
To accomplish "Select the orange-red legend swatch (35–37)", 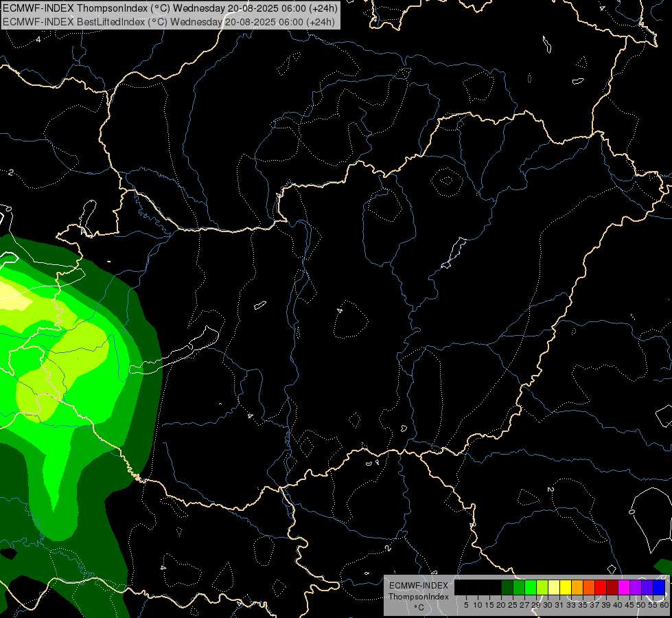I will point(589,587).
